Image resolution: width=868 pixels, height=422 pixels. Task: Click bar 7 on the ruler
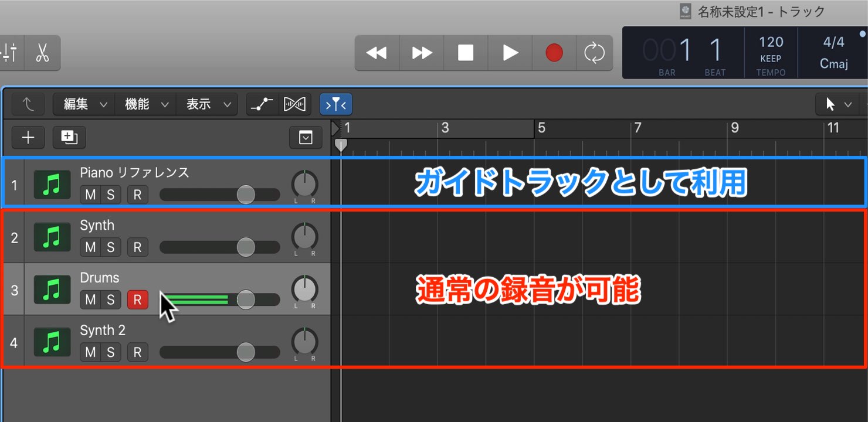(638, 128)
